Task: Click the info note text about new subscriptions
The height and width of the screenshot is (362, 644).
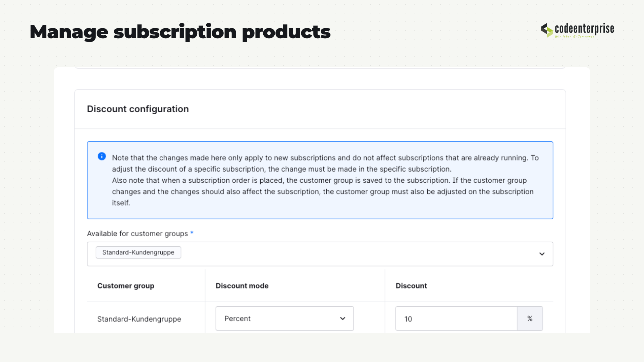Action: coord(325,180)
